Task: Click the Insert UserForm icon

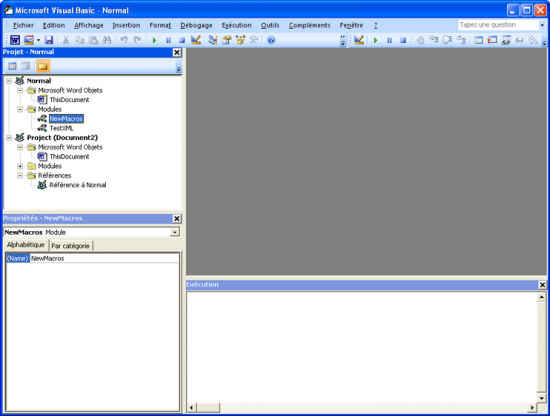Action: [x=29, y=40]
